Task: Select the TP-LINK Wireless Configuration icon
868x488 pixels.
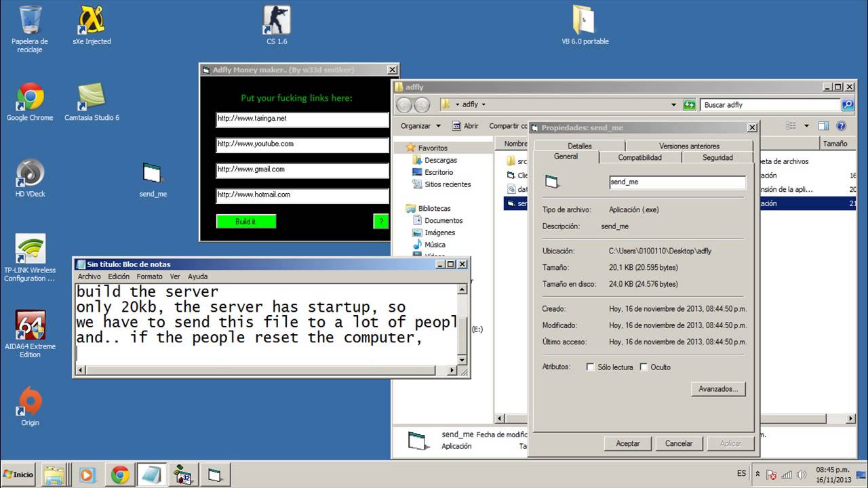Action: click(30, 258)
